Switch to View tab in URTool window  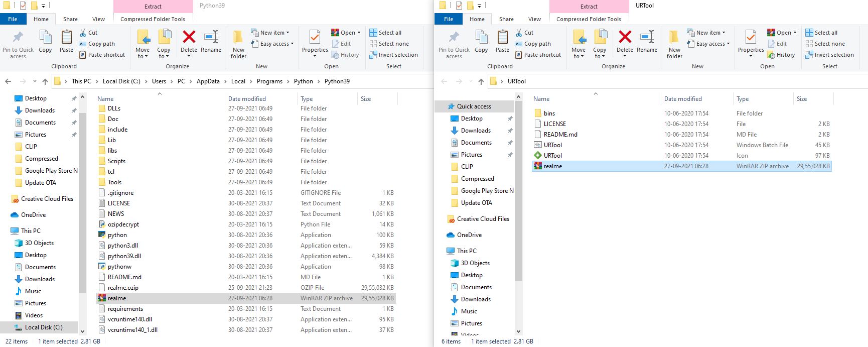pos(535,19)
